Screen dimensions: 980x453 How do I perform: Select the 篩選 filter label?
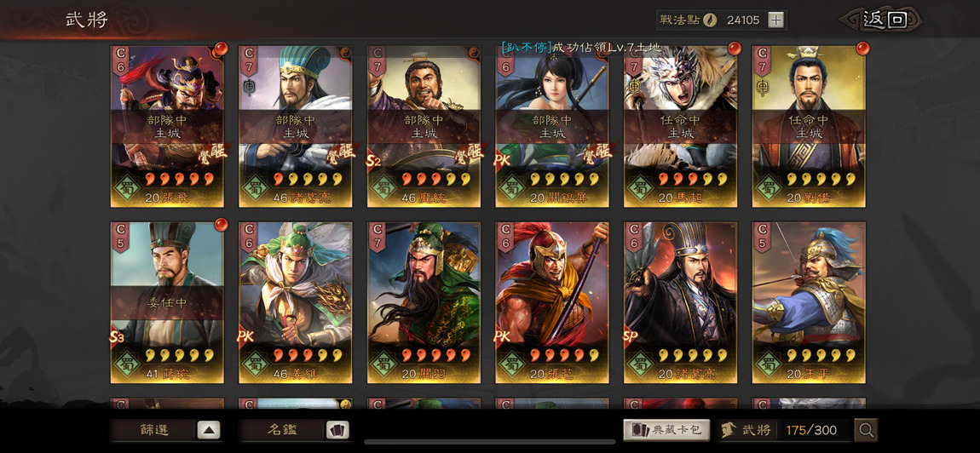[153, 430]
